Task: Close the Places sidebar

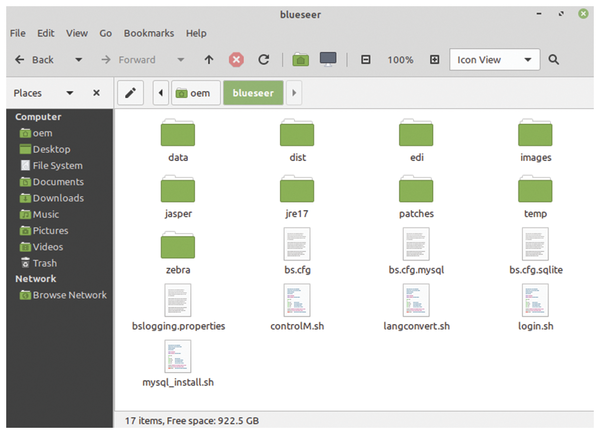Action: pos(96,93)
